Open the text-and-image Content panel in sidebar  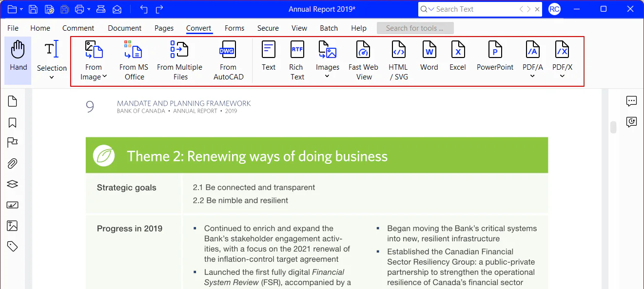13,226
